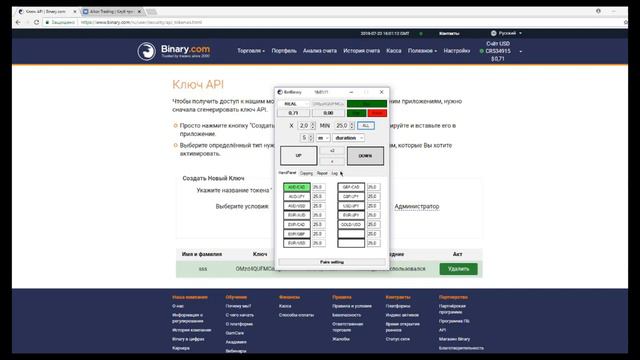640x360 pixels.
Task: Toggle the EUR/JPY pair button
Action: (x=351, y=215)
